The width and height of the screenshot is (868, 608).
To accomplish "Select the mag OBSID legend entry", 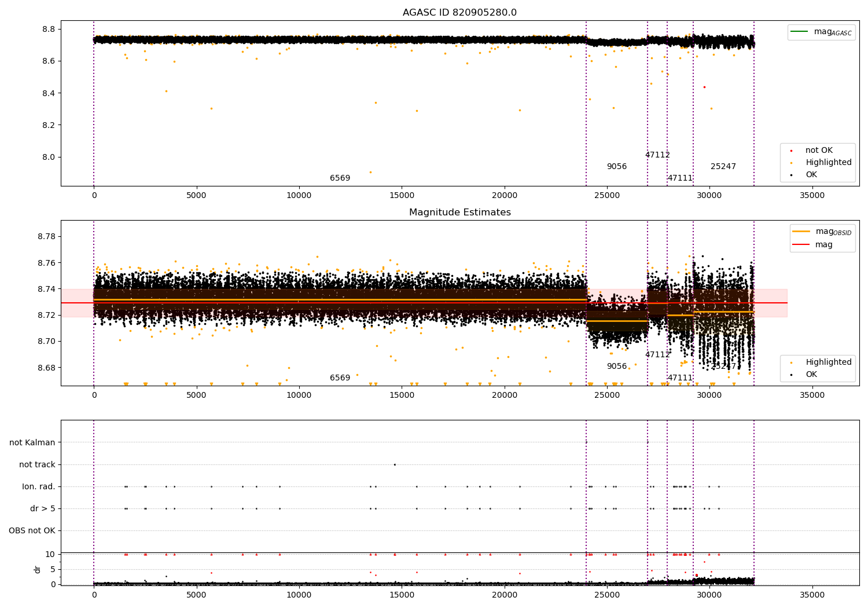I will [x=822, y=232].
